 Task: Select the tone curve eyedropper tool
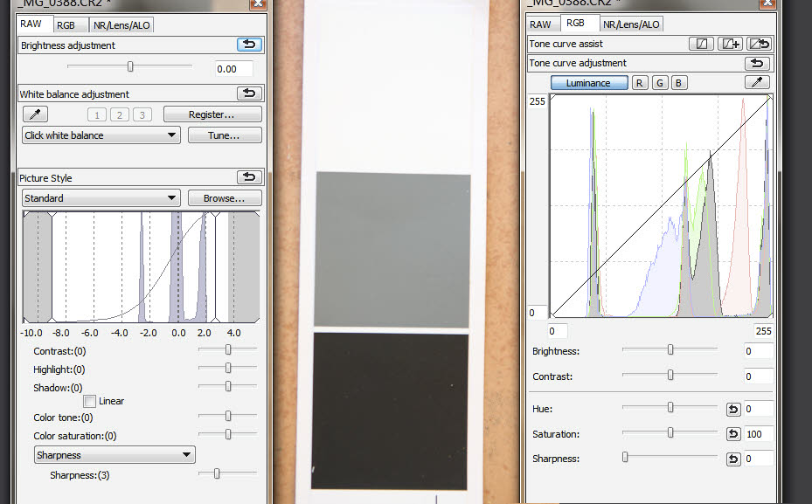757,83
